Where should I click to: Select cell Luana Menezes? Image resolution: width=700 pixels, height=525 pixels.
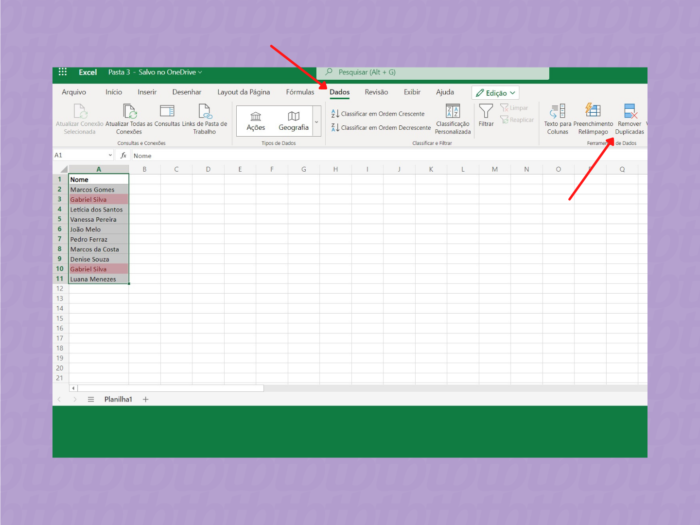99,279
